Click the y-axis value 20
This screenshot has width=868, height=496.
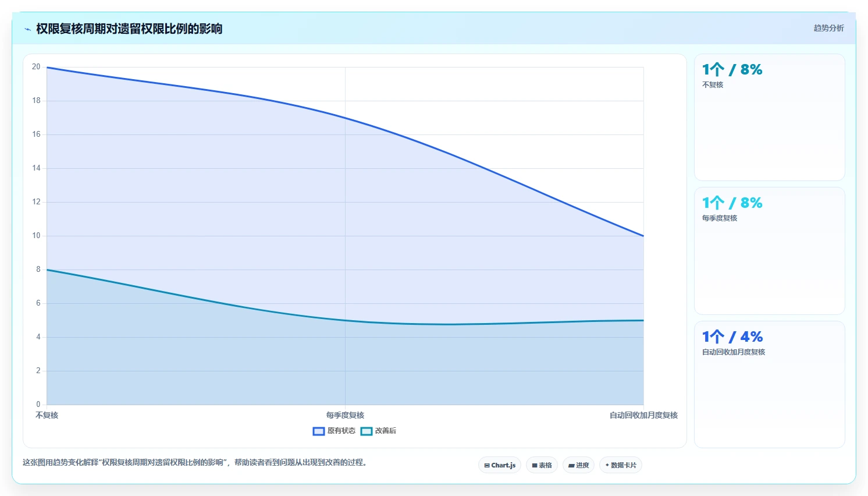36,67
